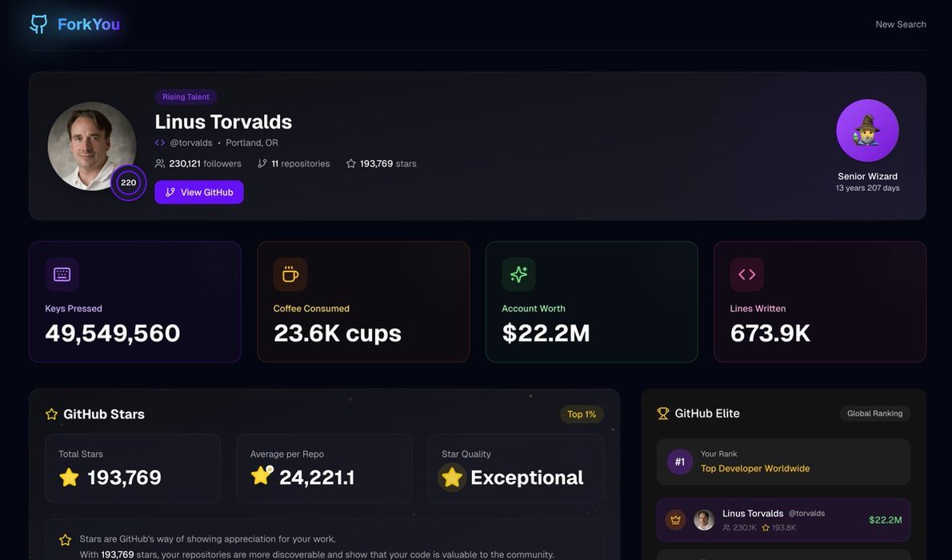Image resolution: width=952 pixels, height=560 pixels.
Task: Click the @torvalds username link
Action: (x=191, y=142)
